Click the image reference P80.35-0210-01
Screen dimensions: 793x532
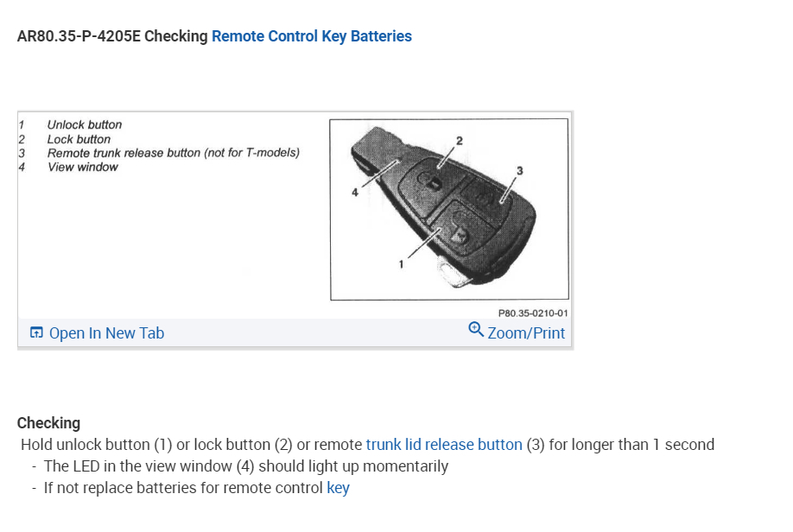point(533,313)
